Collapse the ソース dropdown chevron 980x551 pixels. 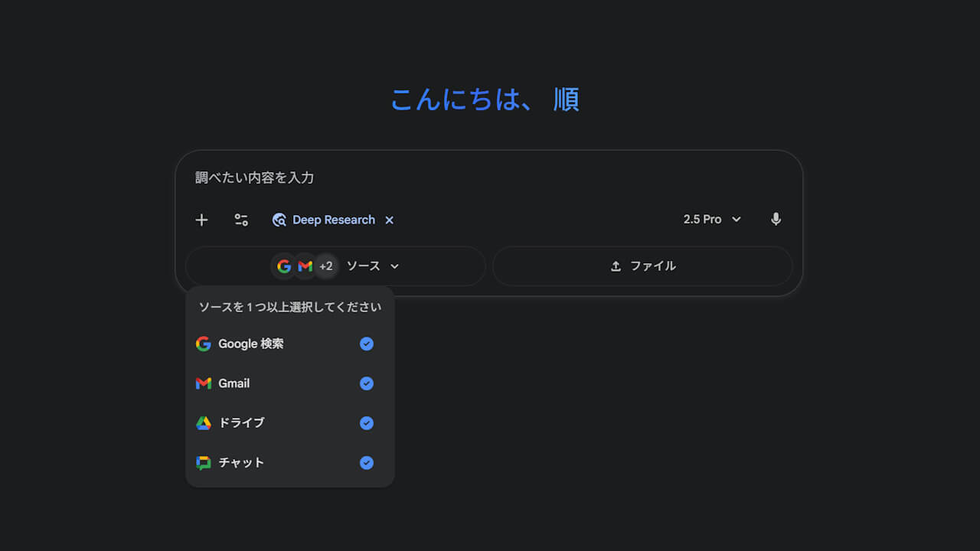tap(395, 266)
